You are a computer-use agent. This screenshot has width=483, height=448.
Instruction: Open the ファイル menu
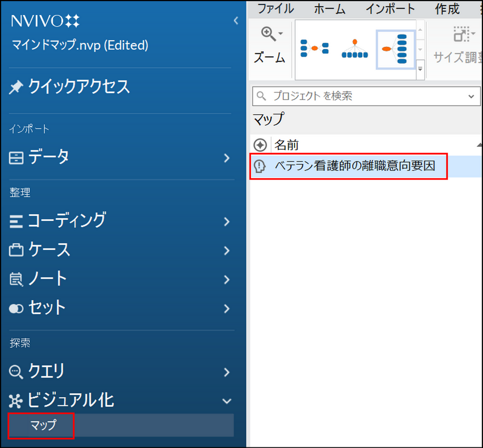[x=275, y=9]
